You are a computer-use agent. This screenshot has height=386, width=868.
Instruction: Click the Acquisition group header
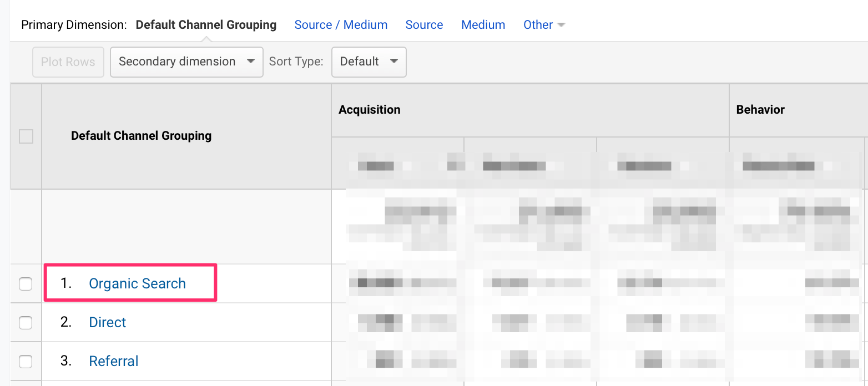point(370,110)
